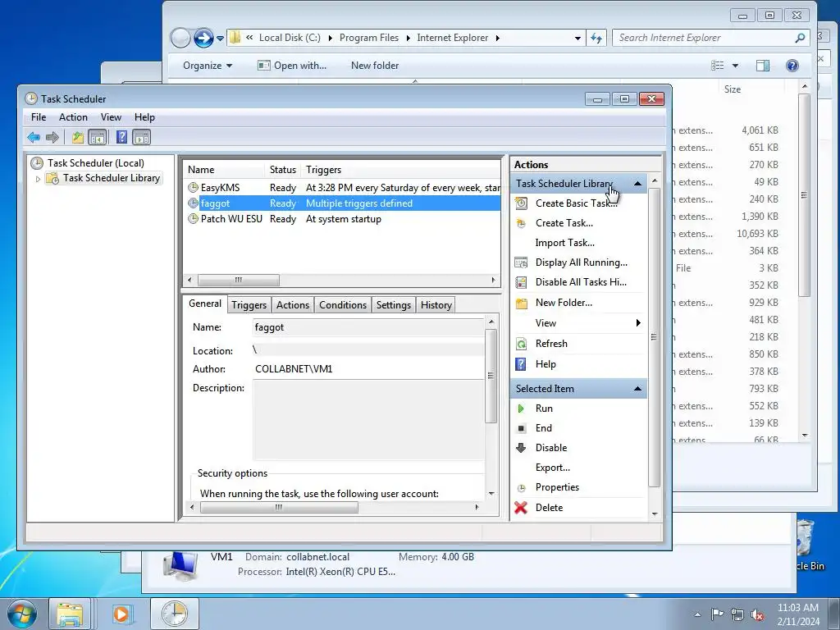
Task: Click Import Task action
Action: 564,243
